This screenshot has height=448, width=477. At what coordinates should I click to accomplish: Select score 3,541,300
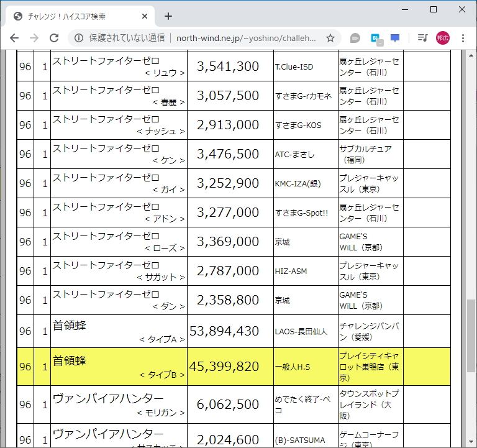click(228, 66)
